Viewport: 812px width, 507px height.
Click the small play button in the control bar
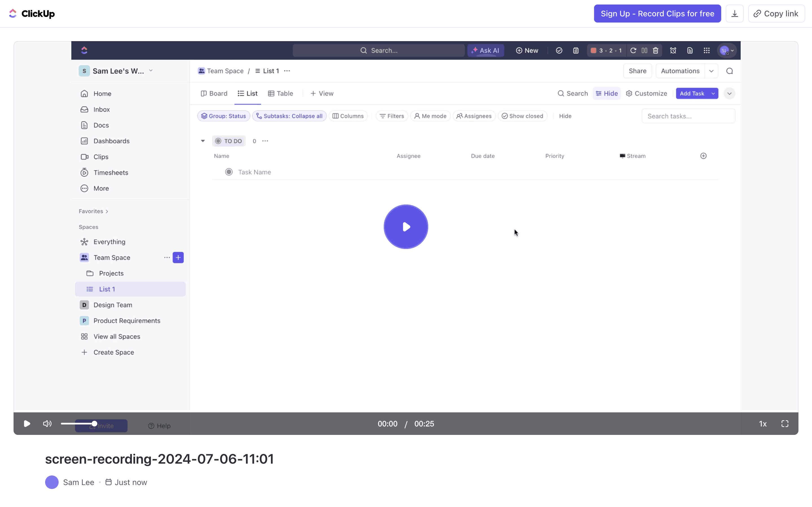pyautogui.click(x=27, y=424)
